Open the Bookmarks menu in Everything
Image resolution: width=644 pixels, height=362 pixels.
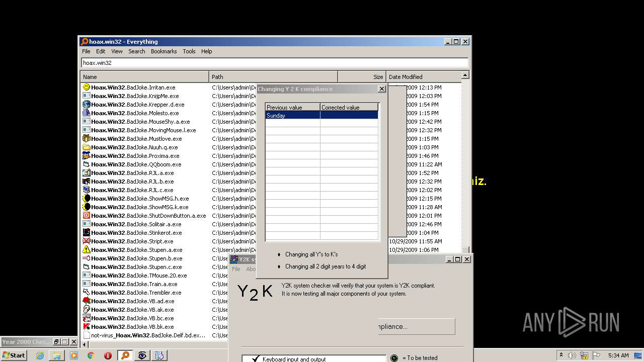point(164,51)
